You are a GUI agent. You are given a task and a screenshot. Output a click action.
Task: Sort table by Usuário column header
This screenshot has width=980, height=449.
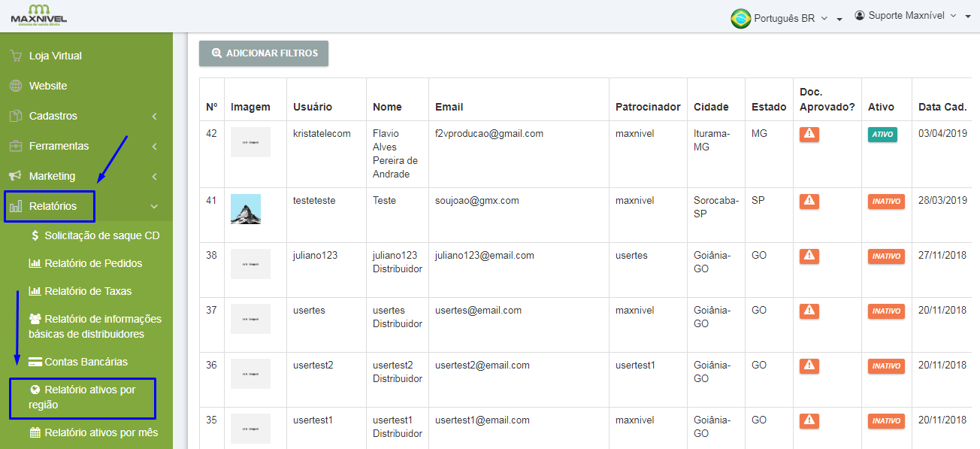(x=313, y=107)
